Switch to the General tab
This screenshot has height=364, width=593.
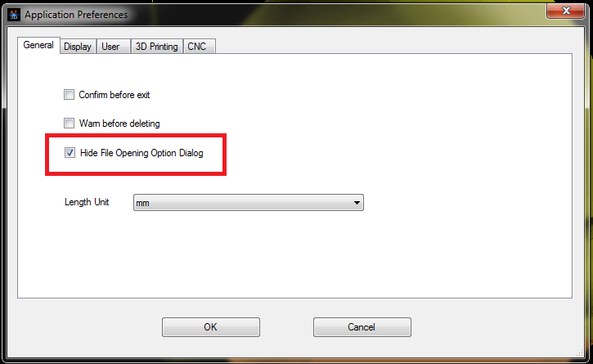[x=38, y=45]
